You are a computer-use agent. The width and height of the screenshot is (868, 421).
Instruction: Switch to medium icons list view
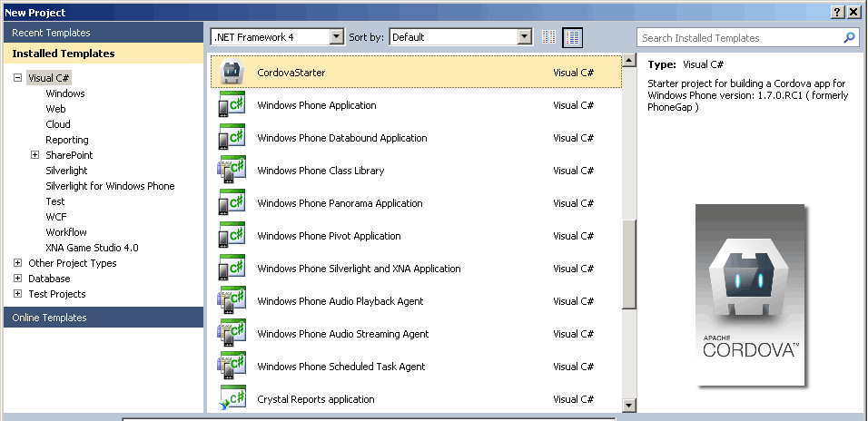pos(572,37)
